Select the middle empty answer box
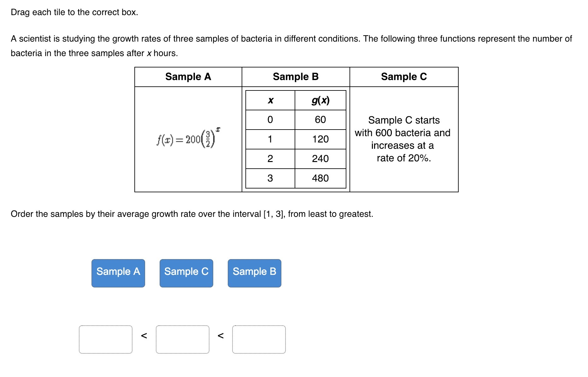This screenshot has width=588, height=377. coord(183,339)
